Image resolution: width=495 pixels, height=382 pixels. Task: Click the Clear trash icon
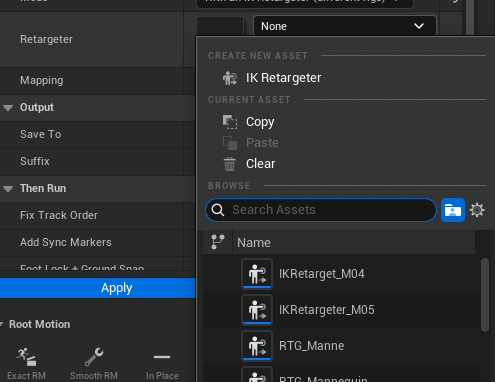coord(229,164)
